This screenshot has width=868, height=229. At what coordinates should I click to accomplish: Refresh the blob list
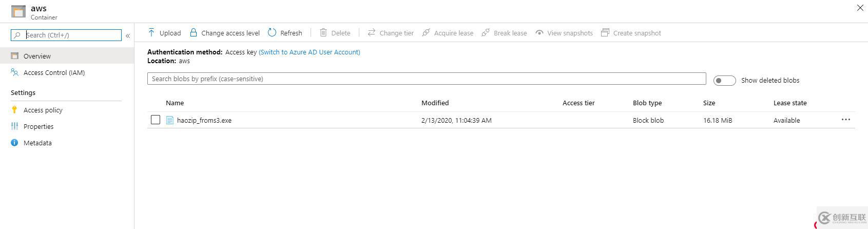pyautogui.click(x=285, y=33)
